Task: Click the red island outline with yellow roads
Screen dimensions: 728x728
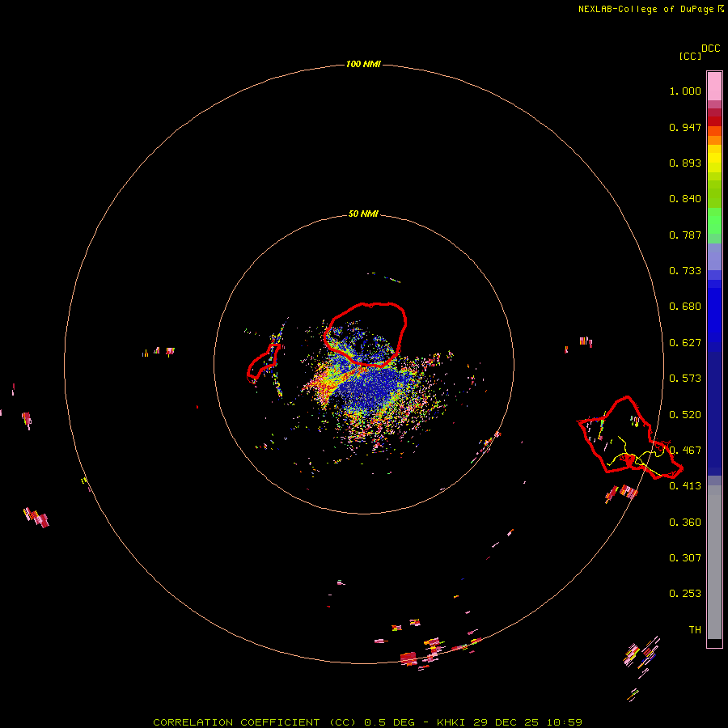Action: 629,437
